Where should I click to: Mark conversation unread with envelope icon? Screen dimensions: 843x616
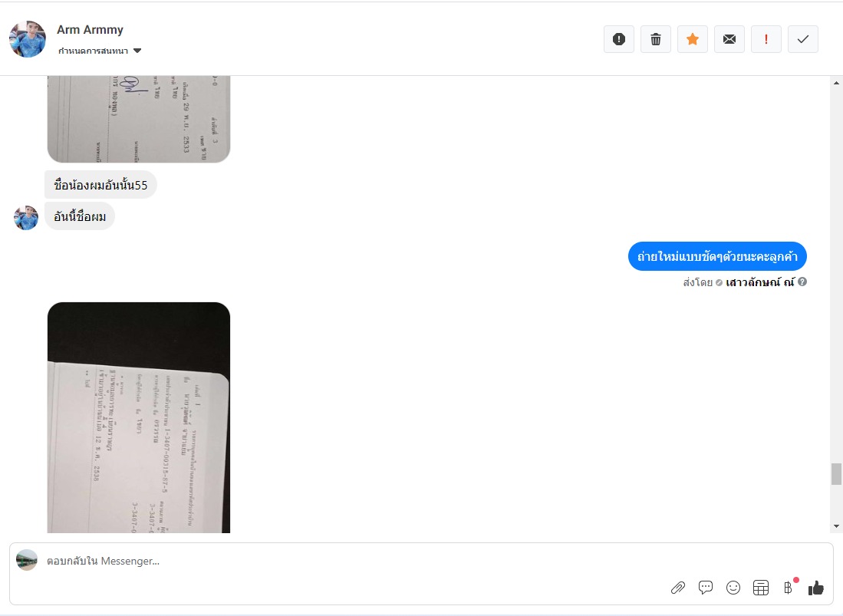[729, 39]
